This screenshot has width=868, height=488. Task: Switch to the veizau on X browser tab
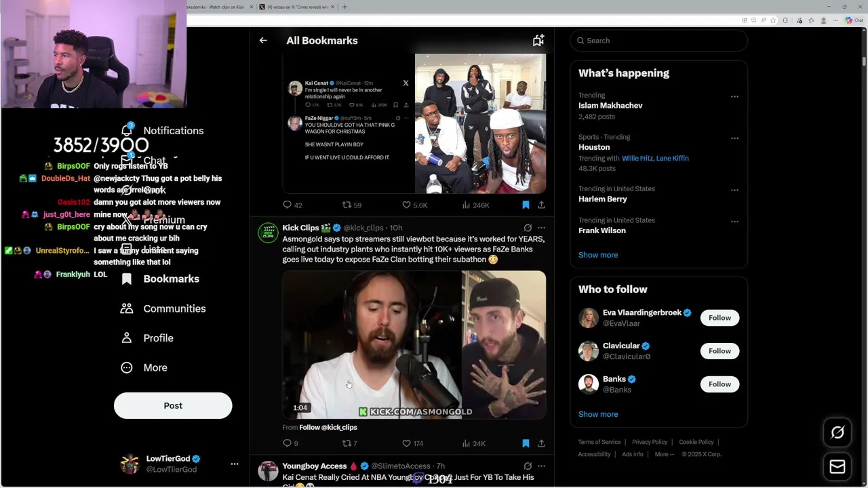(x=296, y=7)
